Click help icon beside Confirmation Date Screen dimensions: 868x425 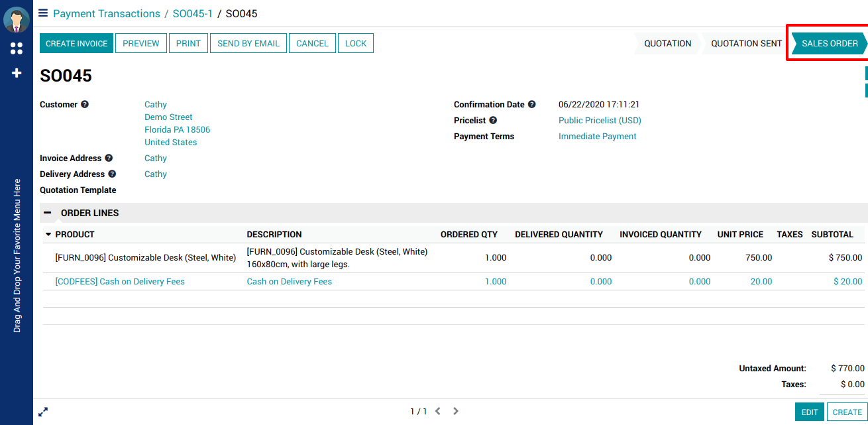[x=532, y=105]
